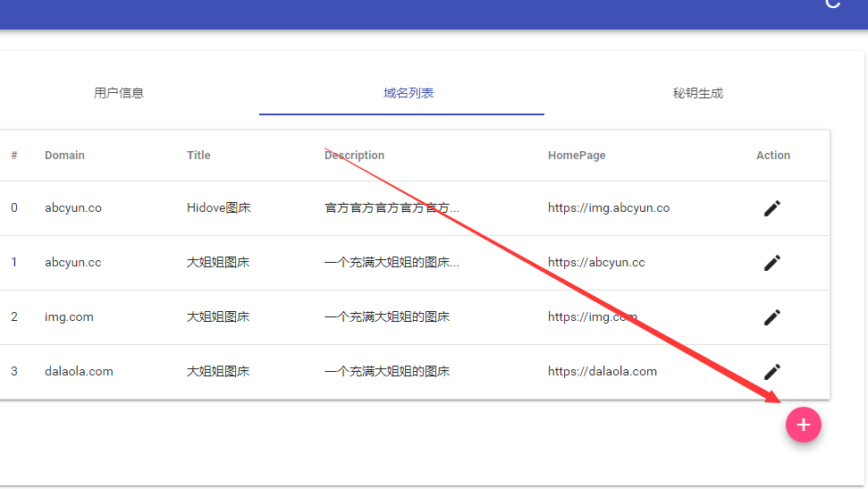Image resolution: width=868 pixels, height=489 pixels.
Task: Click description 官方官方官方官方官方...
Action: pos(392,207)
